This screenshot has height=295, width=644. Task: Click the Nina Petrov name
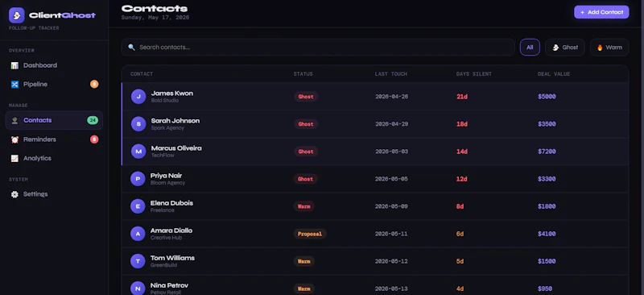pyautogui.click(x=169, y=285)
